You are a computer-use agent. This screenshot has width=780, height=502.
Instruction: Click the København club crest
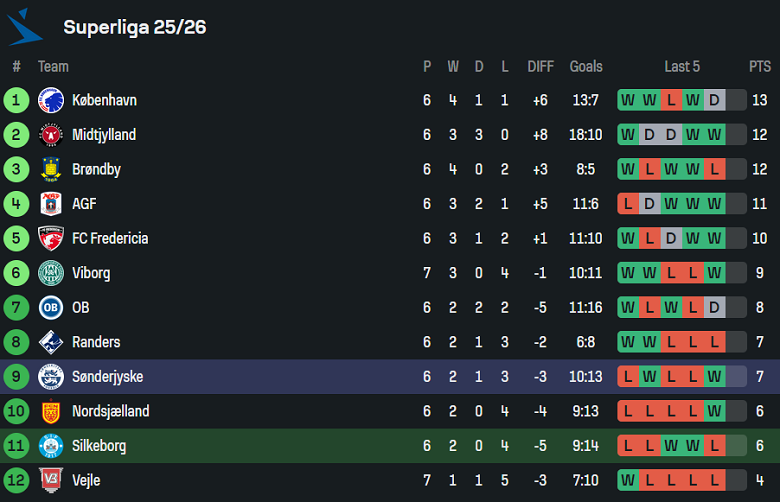pyautogui.click(x=50, y=100)
